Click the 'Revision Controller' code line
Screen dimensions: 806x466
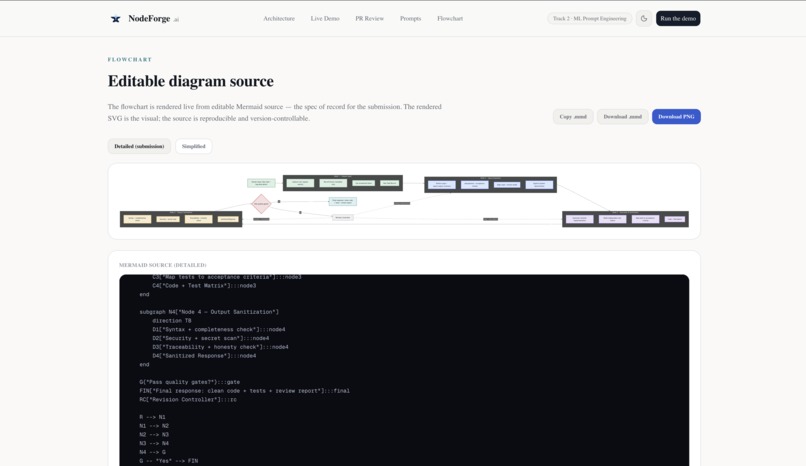[188, 400]
